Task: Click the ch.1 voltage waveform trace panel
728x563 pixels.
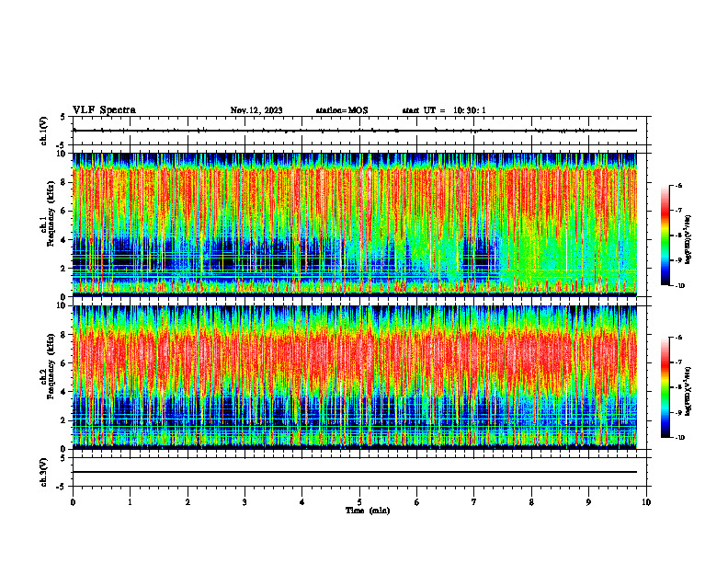Action: point(359,131)
